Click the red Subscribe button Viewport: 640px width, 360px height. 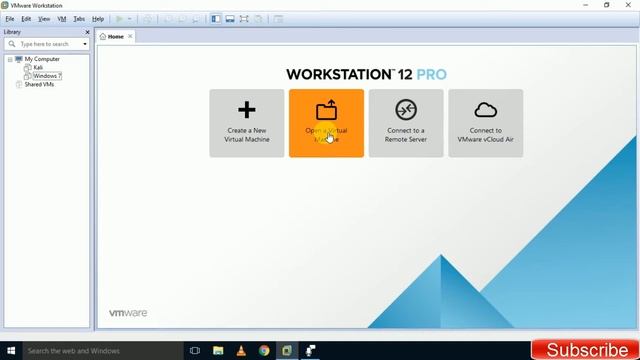pyautogui.click(x=585, y=350)
